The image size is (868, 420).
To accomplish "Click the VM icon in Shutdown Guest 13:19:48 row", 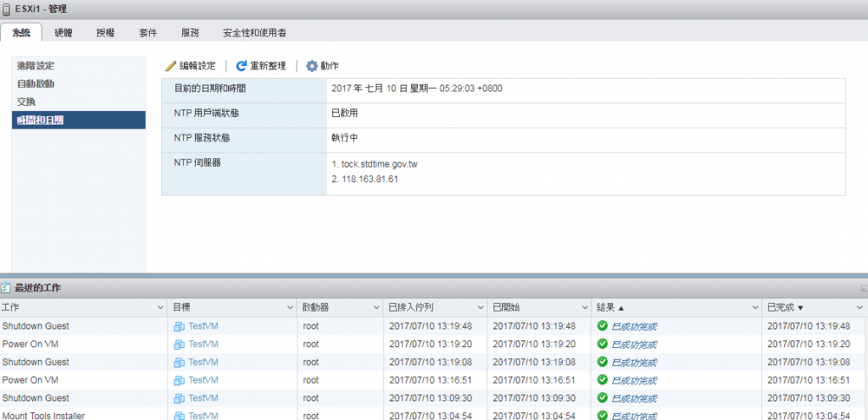I will 179,327.
